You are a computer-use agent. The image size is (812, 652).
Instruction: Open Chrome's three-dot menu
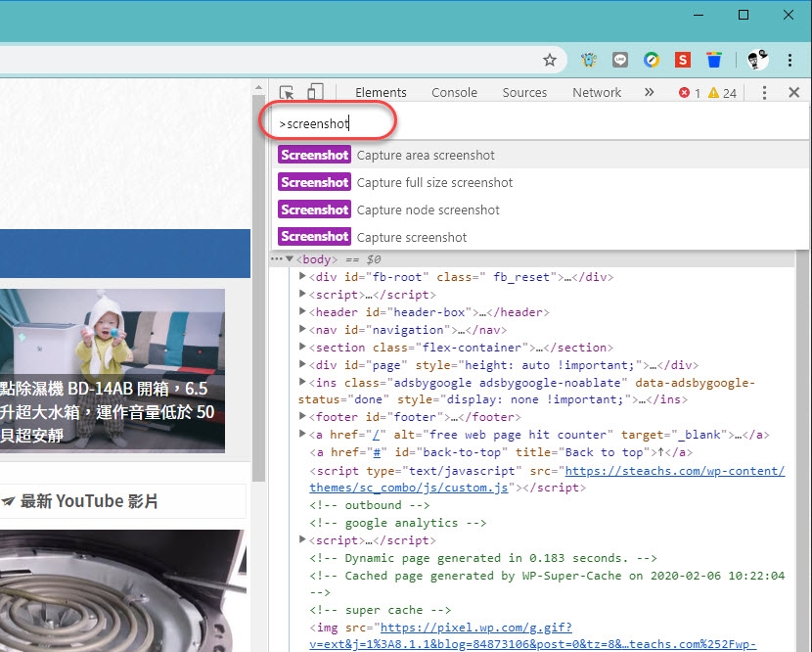(x=790, y=60)
